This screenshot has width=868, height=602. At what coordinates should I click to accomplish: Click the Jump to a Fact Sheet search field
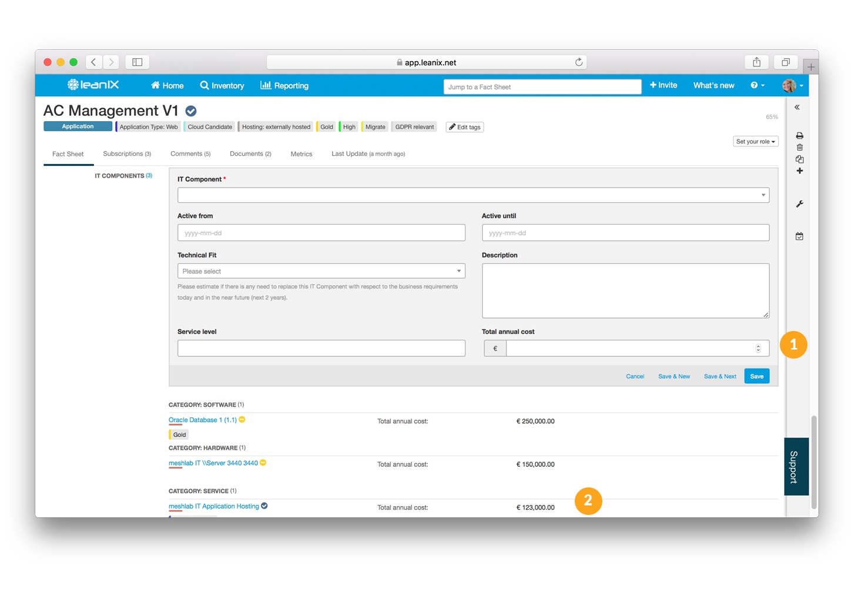pyautogui.click(x=542, y=86)
